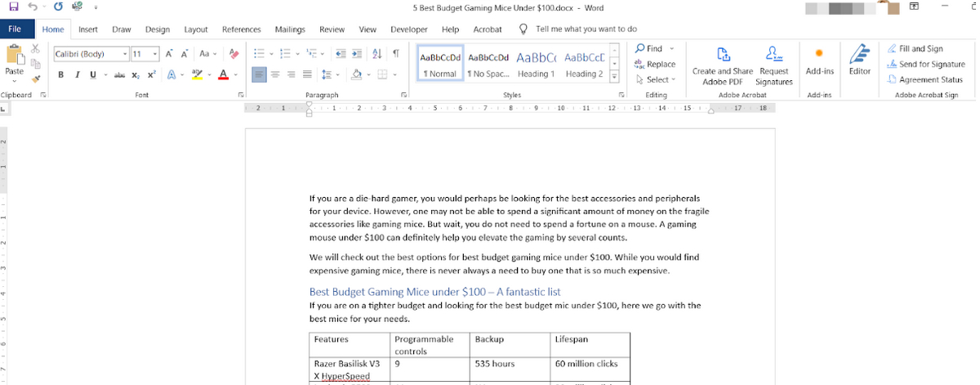Justify the paragraph text
This screenshot has width=980, height=385.
click(308, 74)
